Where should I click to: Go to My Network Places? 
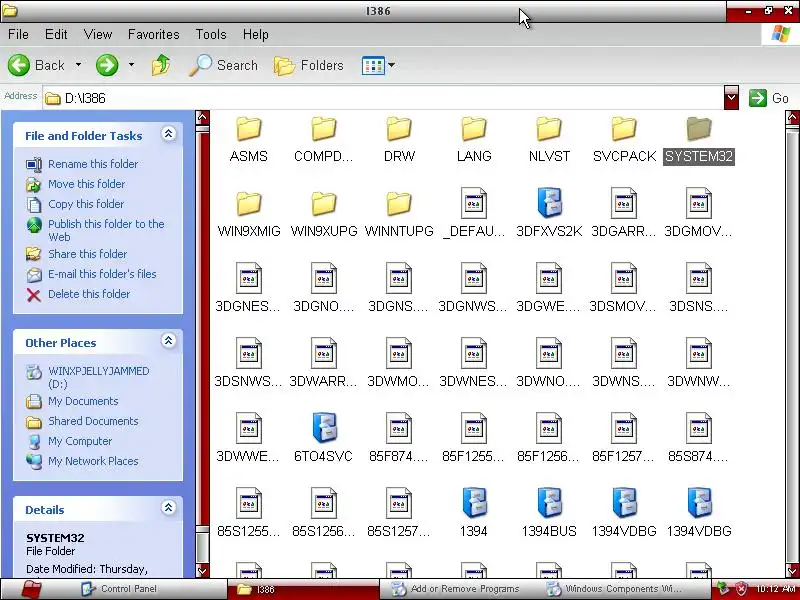pos(93,461)
